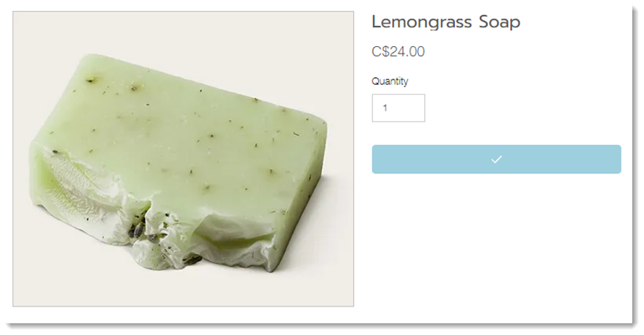Click the Lemongrass Soap product photo
Screen dimensions: 644x335
tap(183, 158)
